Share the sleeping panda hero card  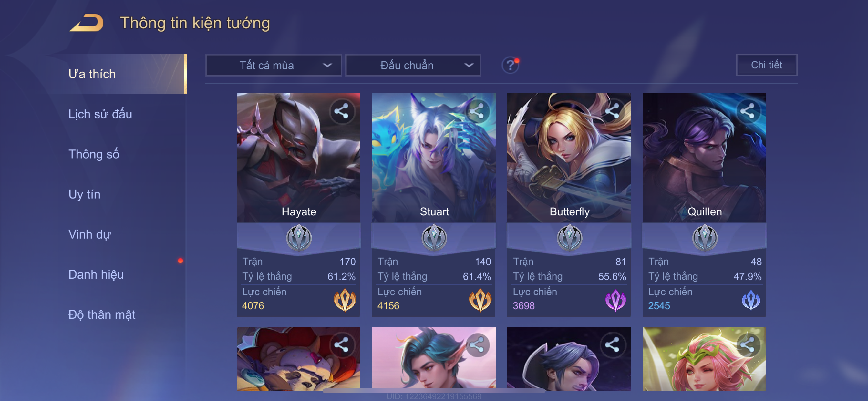click(342, 345)
